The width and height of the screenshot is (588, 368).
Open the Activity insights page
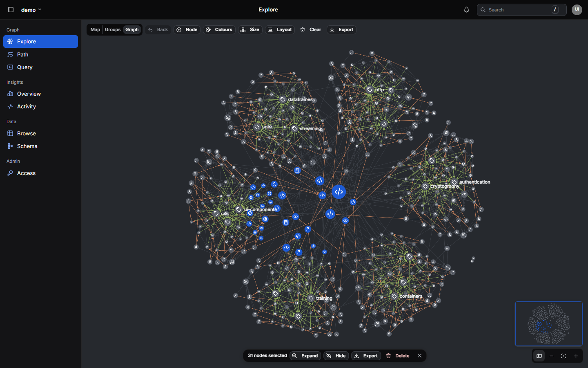(x=40, y=106)
